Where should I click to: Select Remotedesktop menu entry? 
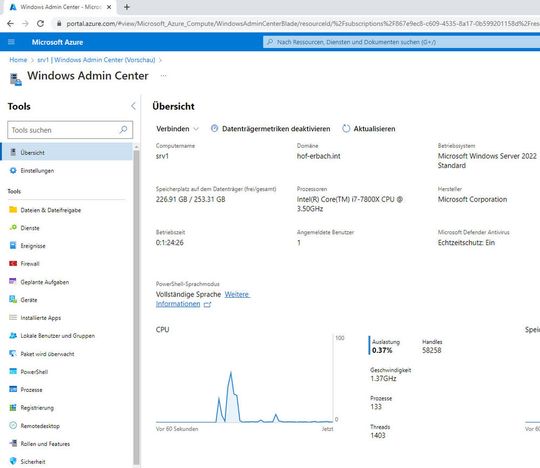[67, 425]
